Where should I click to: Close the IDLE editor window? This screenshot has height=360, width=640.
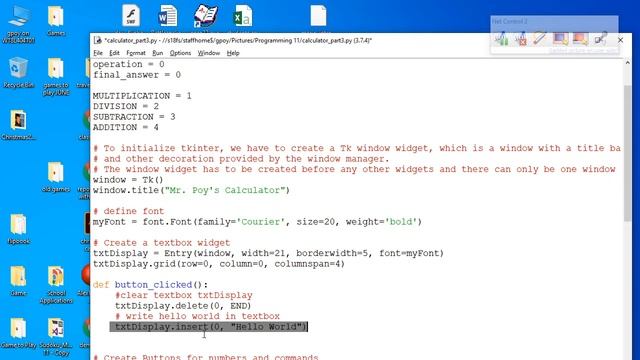(x=620, y=40)
